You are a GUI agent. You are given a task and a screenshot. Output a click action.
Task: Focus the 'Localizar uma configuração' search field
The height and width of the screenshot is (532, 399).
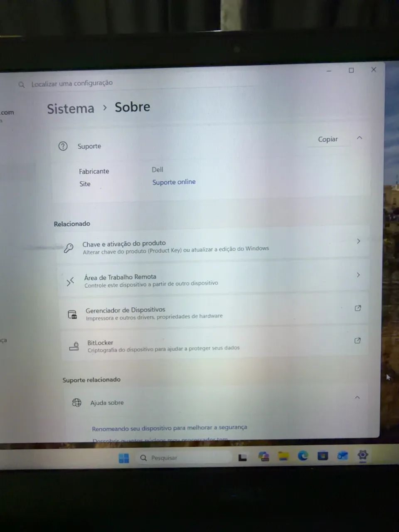137,84
